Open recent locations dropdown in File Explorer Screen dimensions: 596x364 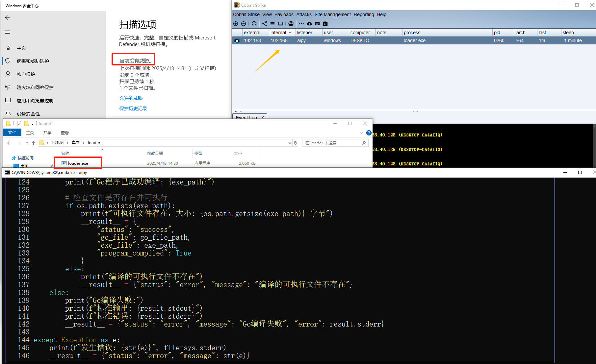click(27, 143)
